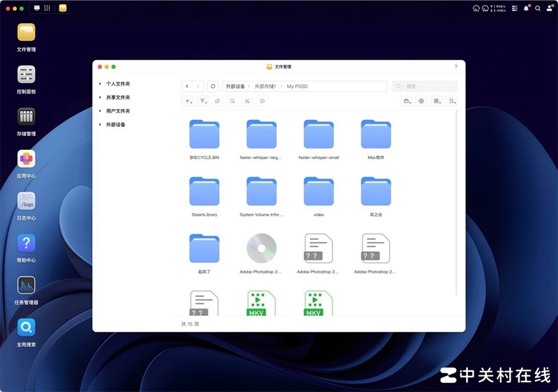Expand 共享文件夹 tree node
The image size is (558, 392).
pyautogui.click(x=100, y=97)
